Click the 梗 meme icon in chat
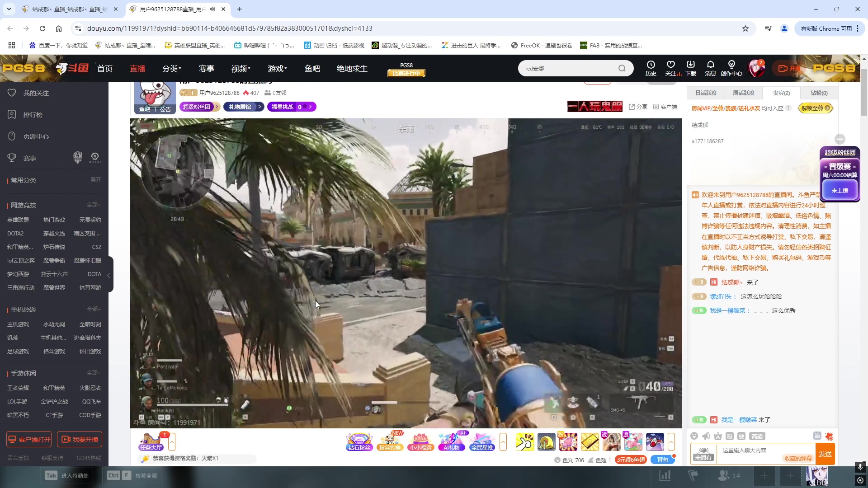This screenshot has height=488, width=868. [741, 436]
